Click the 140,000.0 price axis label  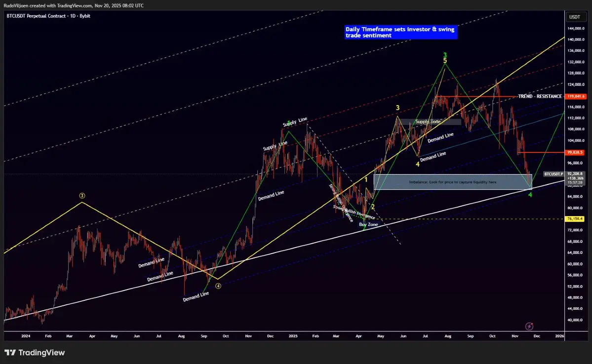(575, 39)
